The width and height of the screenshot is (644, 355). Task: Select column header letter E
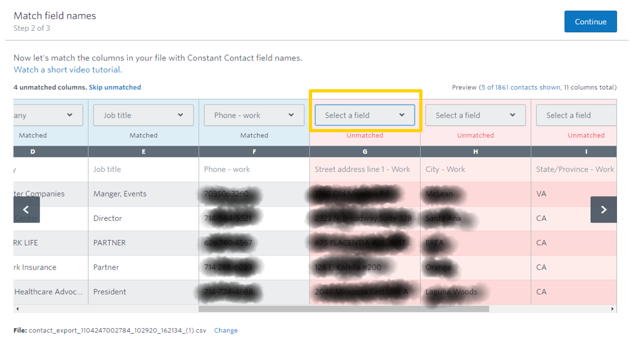tap(143, 152)
